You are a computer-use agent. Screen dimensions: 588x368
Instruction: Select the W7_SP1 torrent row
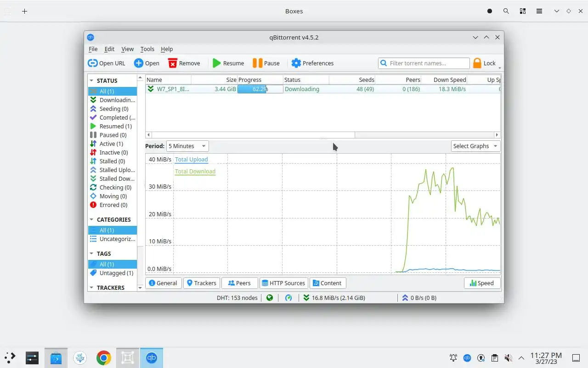coord(323,89)
